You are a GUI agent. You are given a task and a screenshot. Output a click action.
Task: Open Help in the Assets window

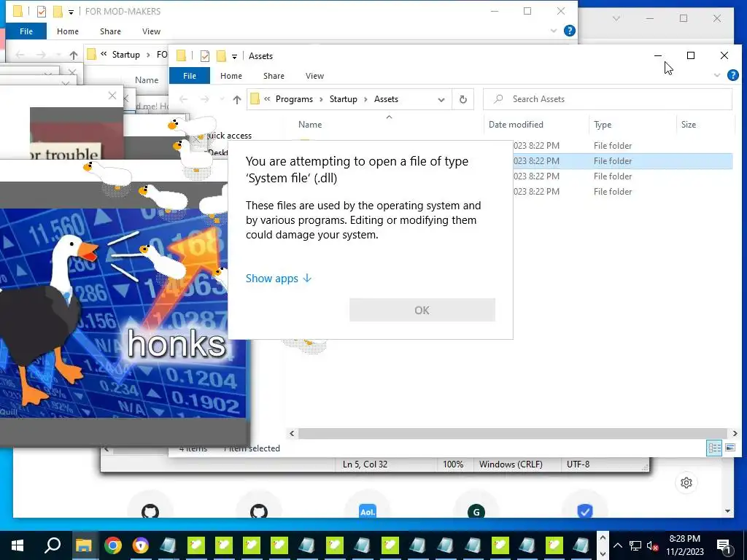732,75
